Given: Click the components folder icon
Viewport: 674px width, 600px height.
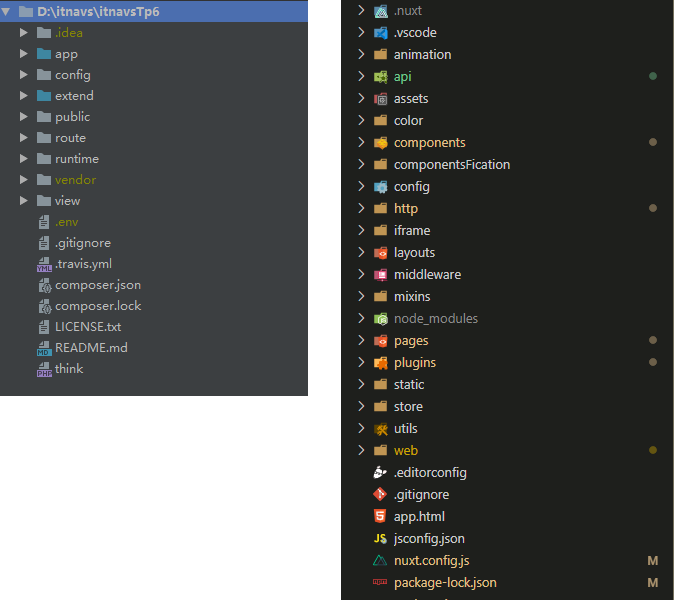Looking at the screenshot, I should (380, 143).
